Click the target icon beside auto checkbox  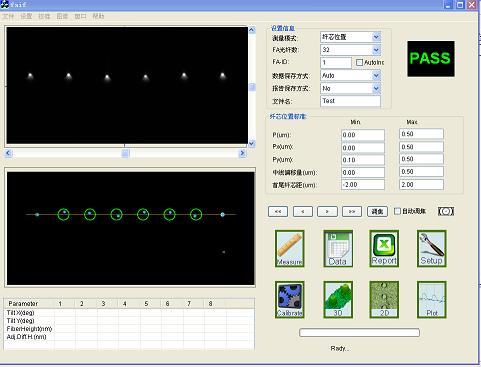pyautogui.click(x=446, y=211)
